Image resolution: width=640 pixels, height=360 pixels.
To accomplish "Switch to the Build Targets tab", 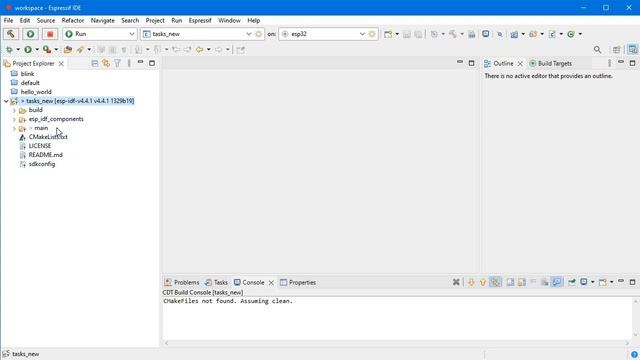I will [x=551, y=64].
